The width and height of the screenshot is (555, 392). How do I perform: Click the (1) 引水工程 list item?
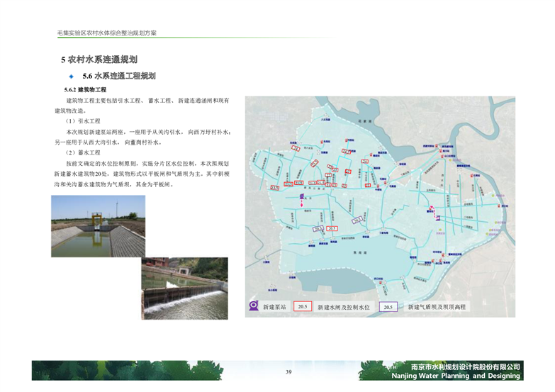pos(83,121)
